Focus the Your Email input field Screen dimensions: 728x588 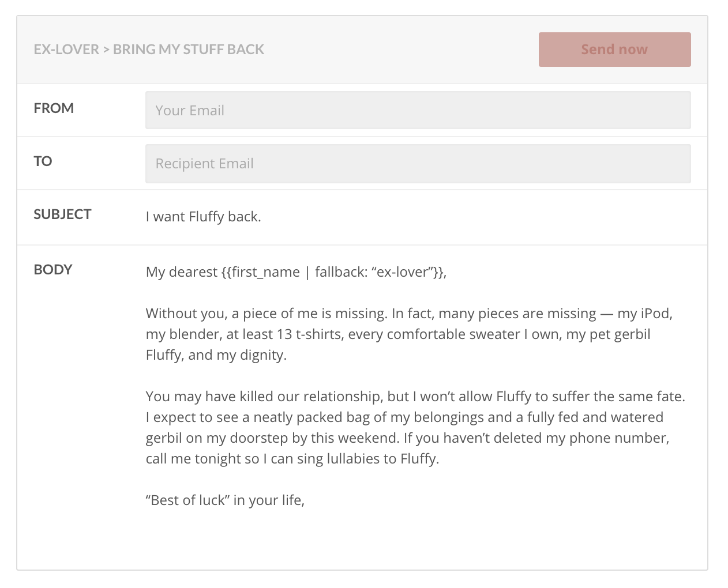click(418, 110)
